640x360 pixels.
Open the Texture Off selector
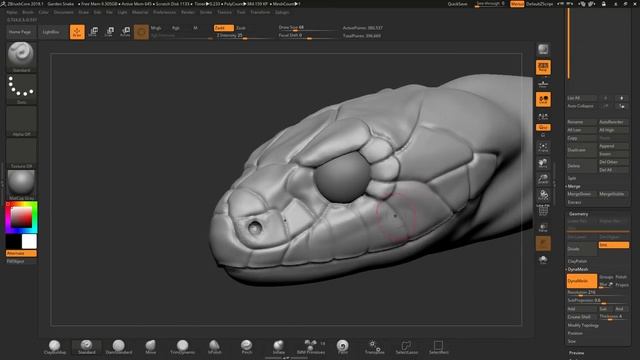tap(21, 153)
